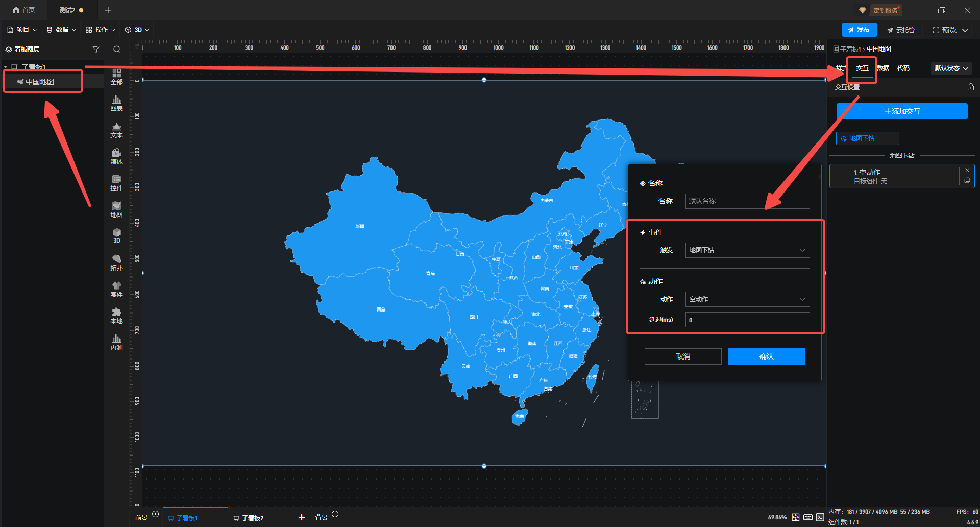Viewport: 980px width, 527px height.
Task: Delete the 空动作 action item
Action: [x=967, y=170]
